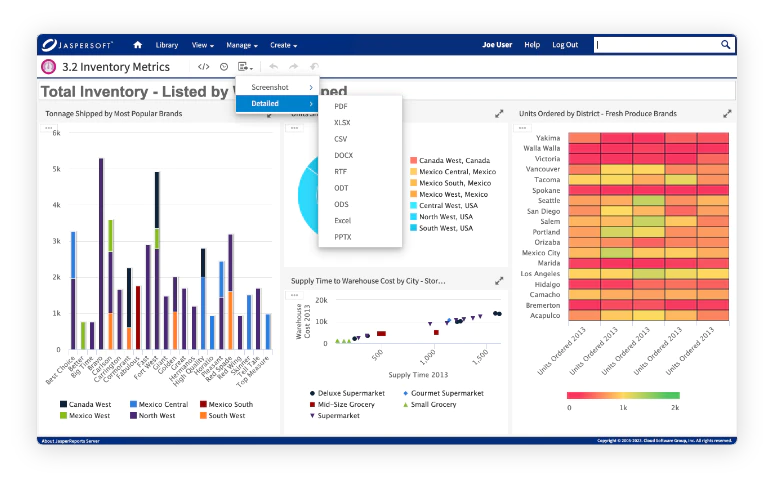The width and height of the screenshot is (774, 485).
Task: Expand the Create dropdown menu
Action: pos(283,45)
